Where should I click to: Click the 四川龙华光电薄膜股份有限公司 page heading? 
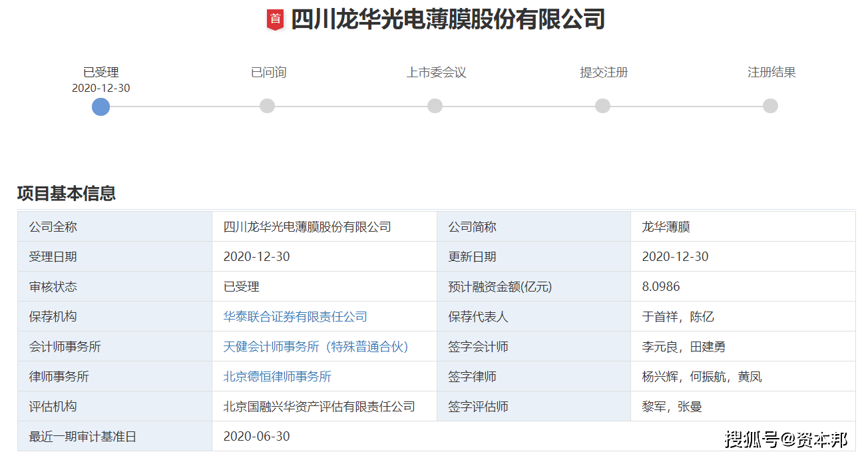(x=447, y=19)
